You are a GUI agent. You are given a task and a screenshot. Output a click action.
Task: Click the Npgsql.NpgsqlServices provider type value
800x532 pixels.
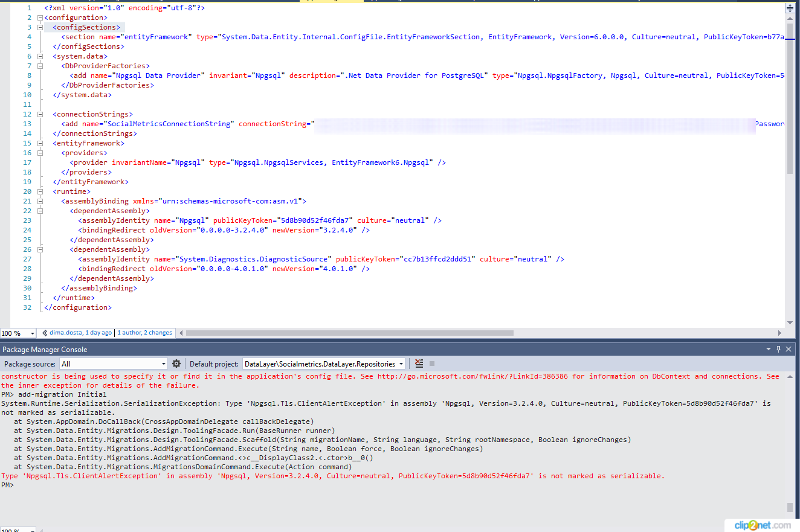[x=333, y=162]
